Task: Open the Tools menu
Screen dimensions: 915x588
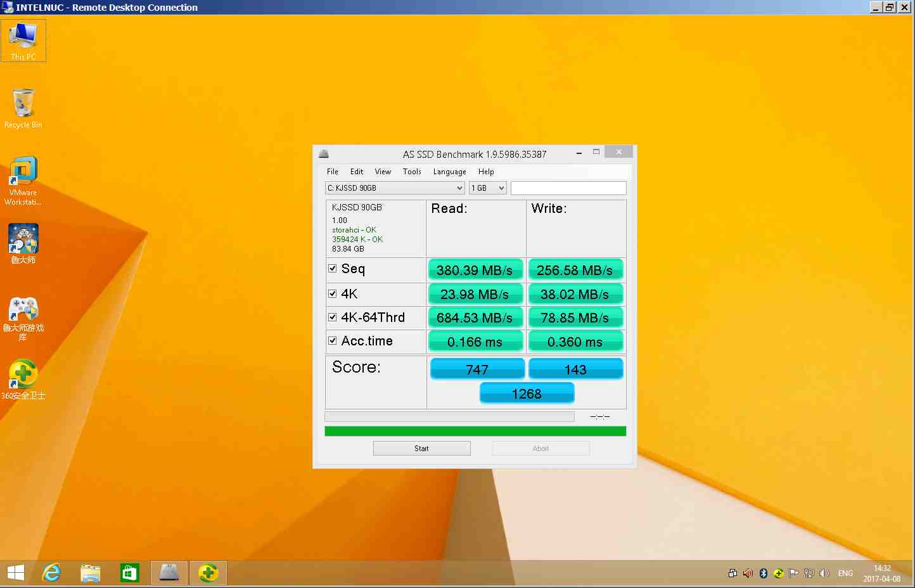Action: [412, 172]
